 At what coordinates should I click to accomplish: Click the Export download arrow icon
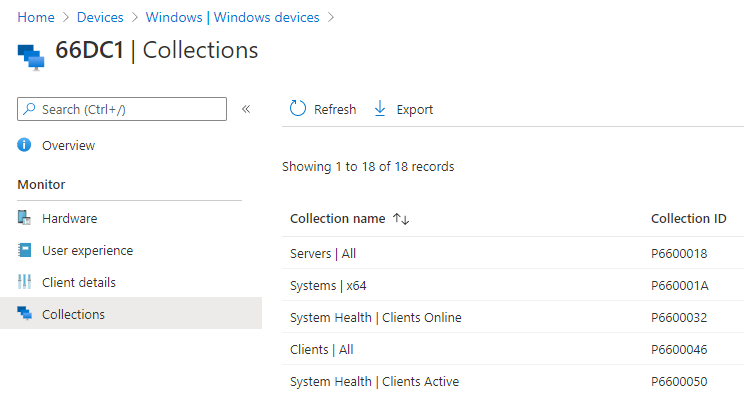point(380,109)
